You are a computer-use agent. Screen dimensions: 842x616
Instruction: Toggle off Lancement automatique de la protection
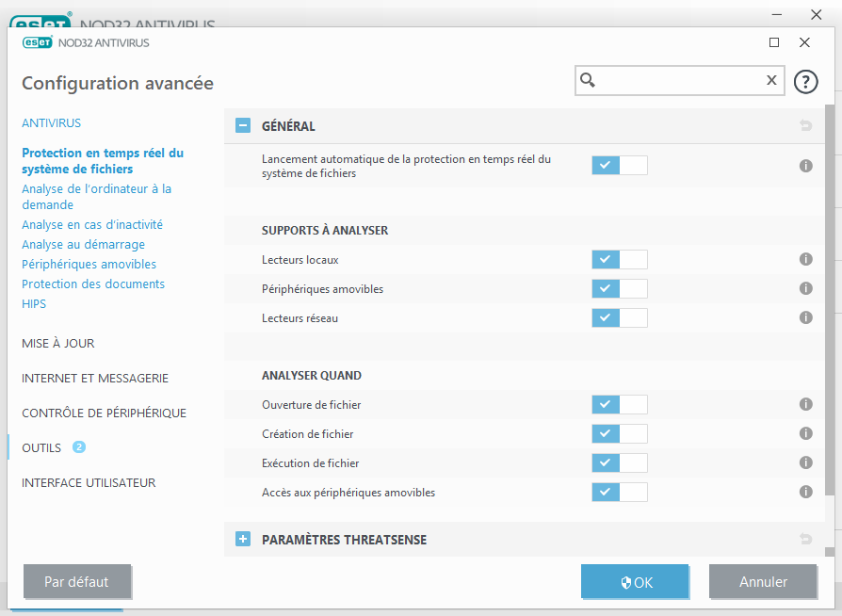click(619, 166)
